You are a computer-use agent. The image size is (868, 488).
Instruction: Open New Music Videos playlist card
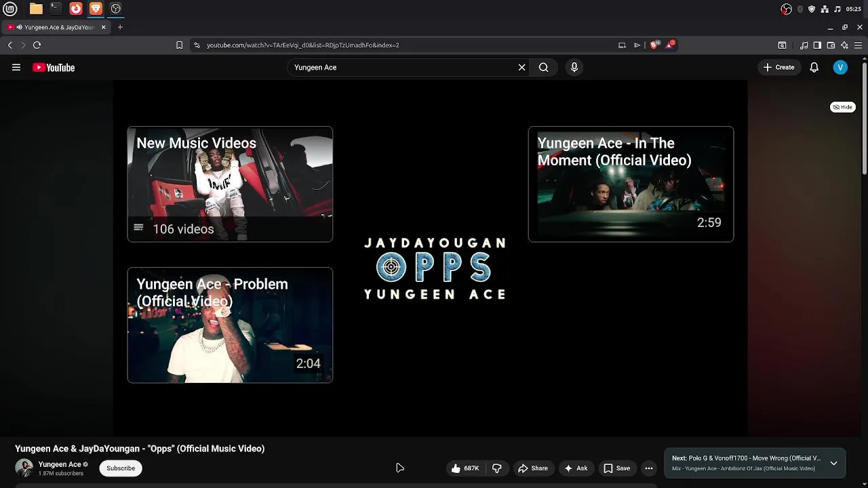(x=230, y=184)
